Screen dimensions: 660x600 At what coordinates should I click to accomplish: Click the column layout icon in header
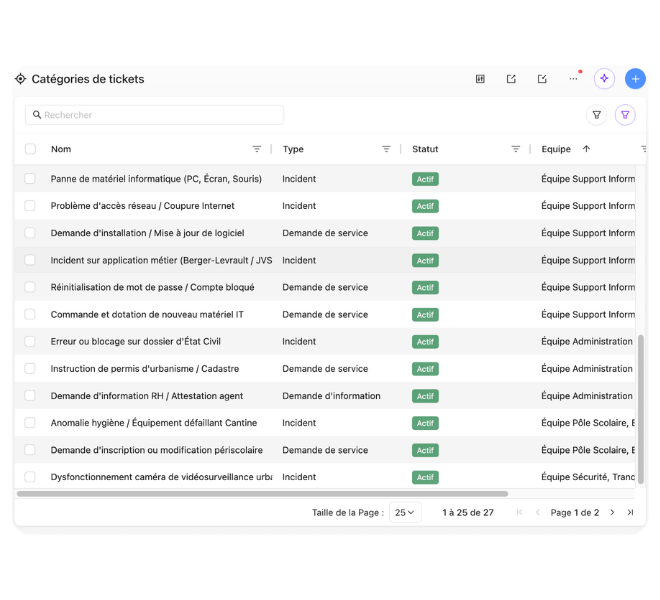pos(480,79)
